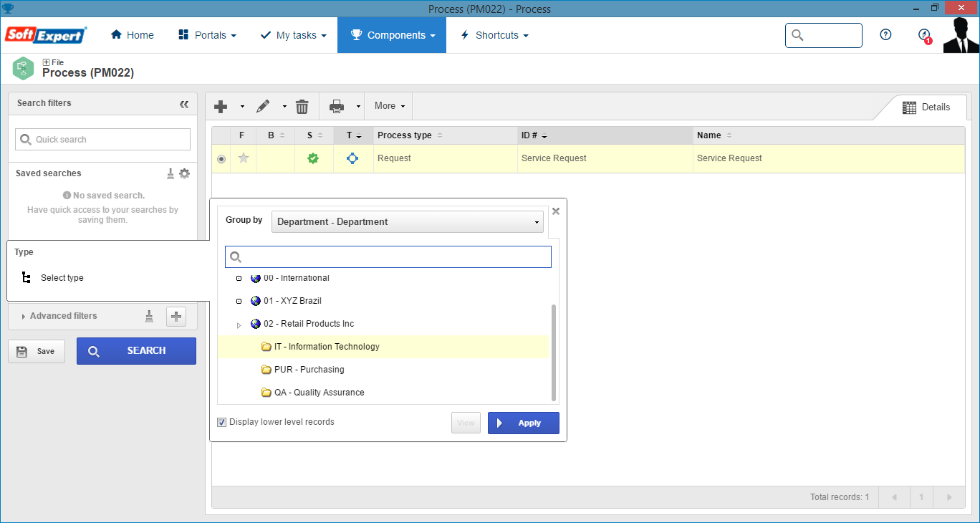Mark Service Request as favorite star
The width and height of the screenshot is (980, 523).
(x=244, y=158)
